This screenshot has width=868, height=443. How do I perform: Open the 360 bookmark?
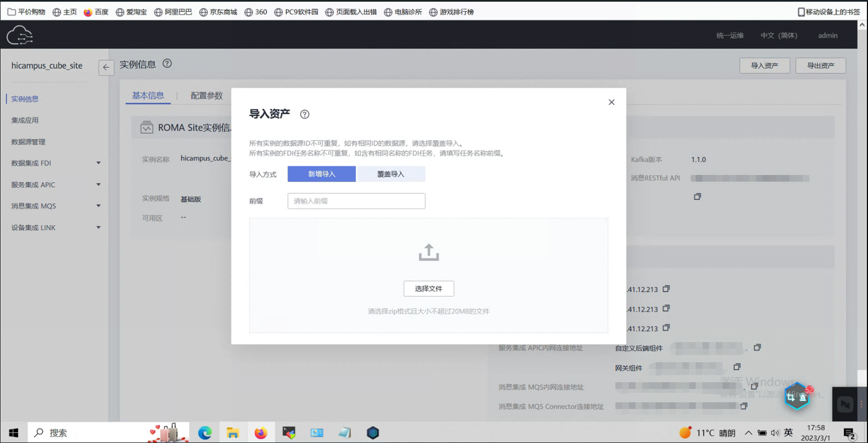(x=255, y=12)
